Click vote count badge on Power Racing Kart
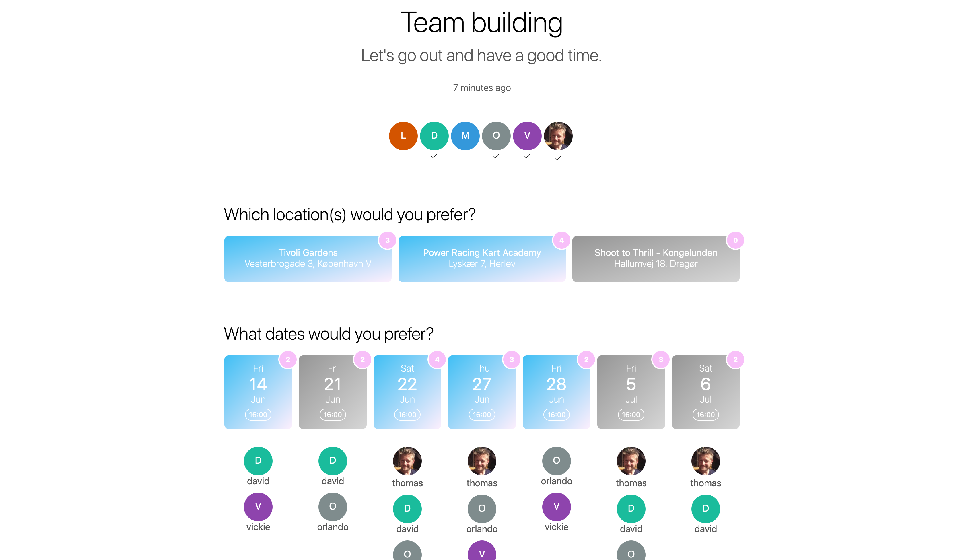Screen dimensions: 964x560 coord(561,240)
